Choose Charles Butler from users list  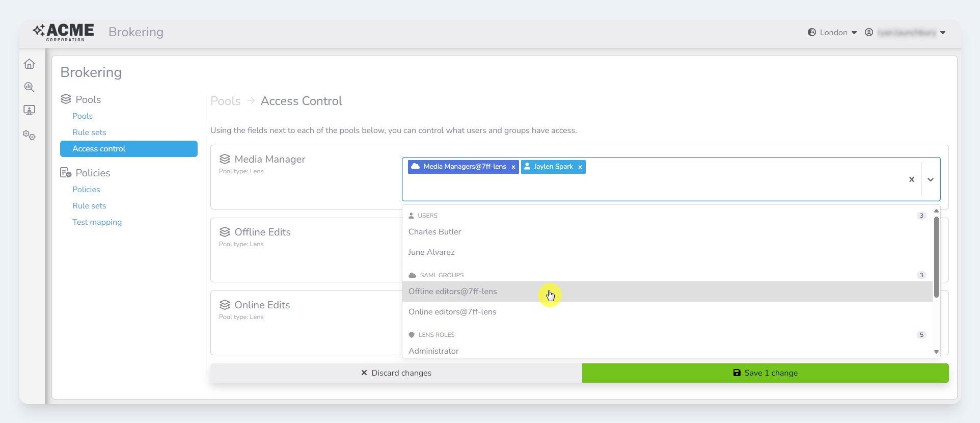pos(434,232)
